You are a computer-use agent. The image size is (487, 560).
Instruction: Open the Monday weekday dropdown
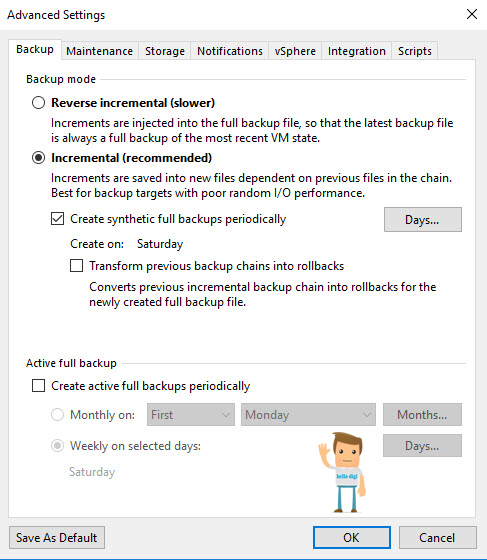click(x=308, y=415)
